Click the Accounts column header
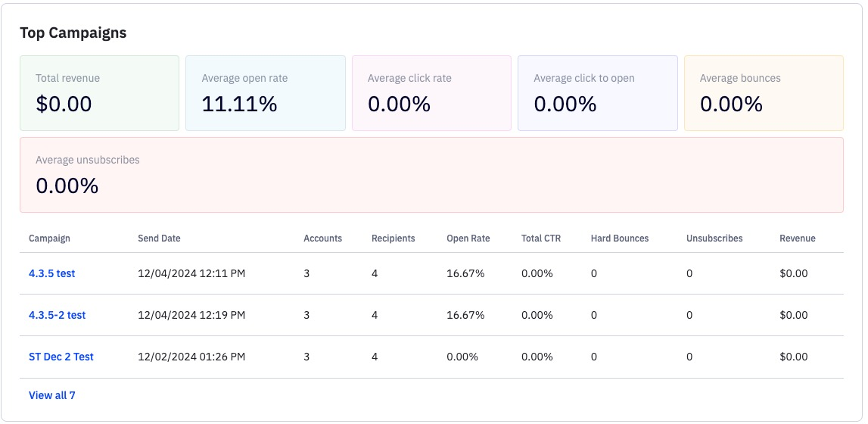Viewport: 868px width, 424px height. point(322,238)
